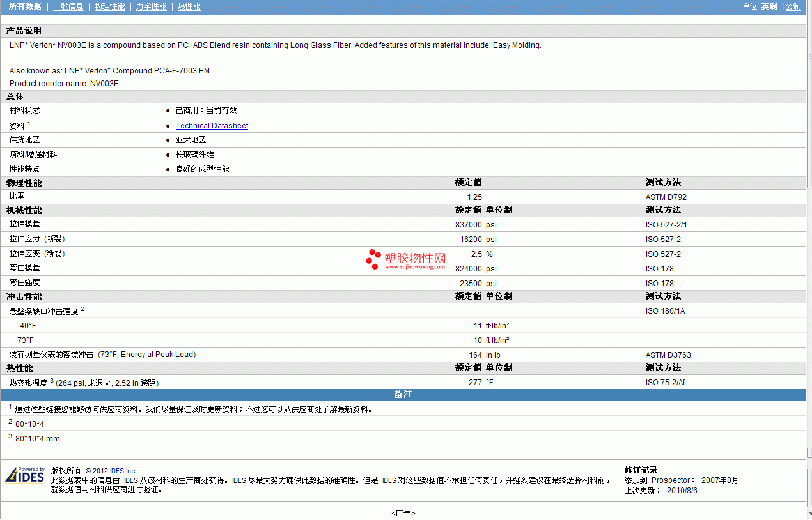Select the 277 heat deflection value

tap(476, 383)
